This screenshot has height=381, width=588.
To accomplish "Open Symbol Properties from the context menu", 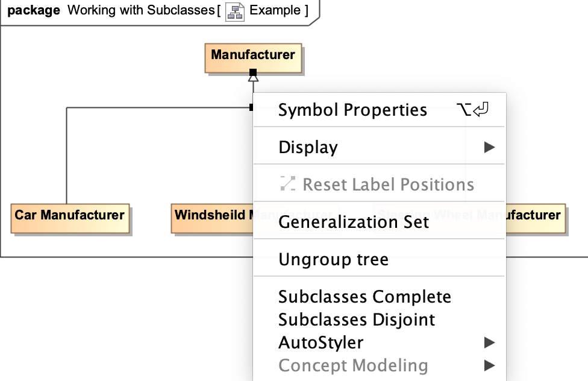I will [352, 110].
